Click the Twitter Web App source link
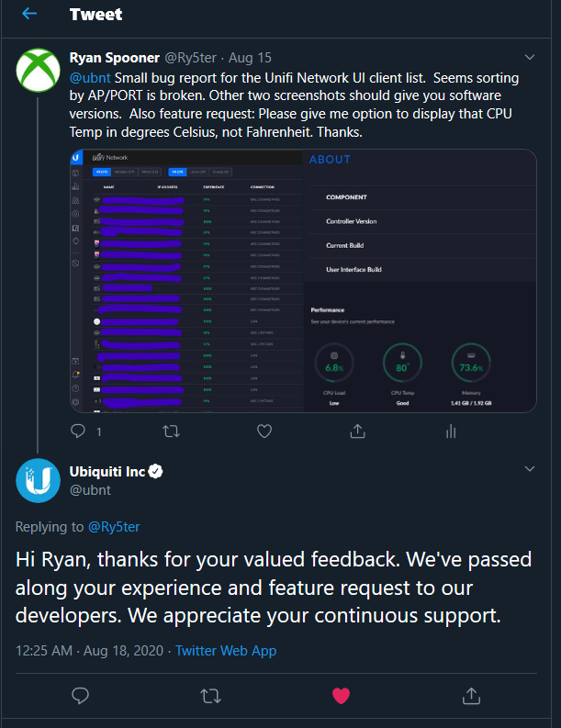 pyautogui.click(x=226, y=651)
